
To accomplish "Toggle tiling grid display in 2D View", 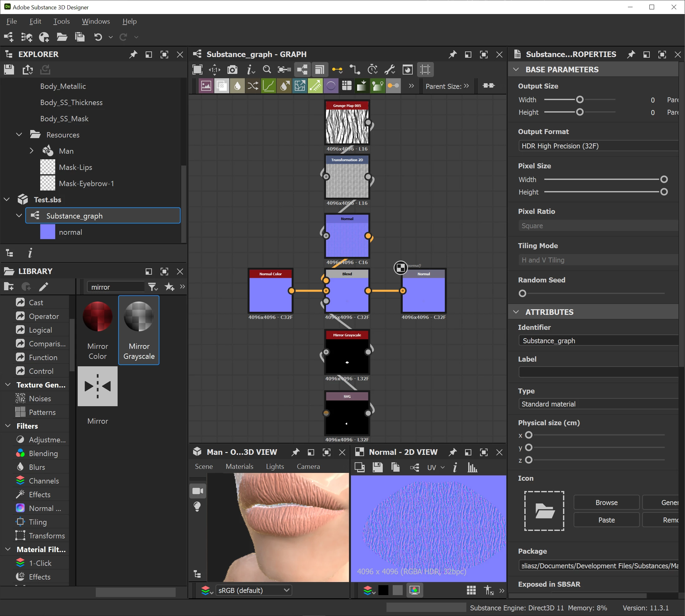I will 471,590.
